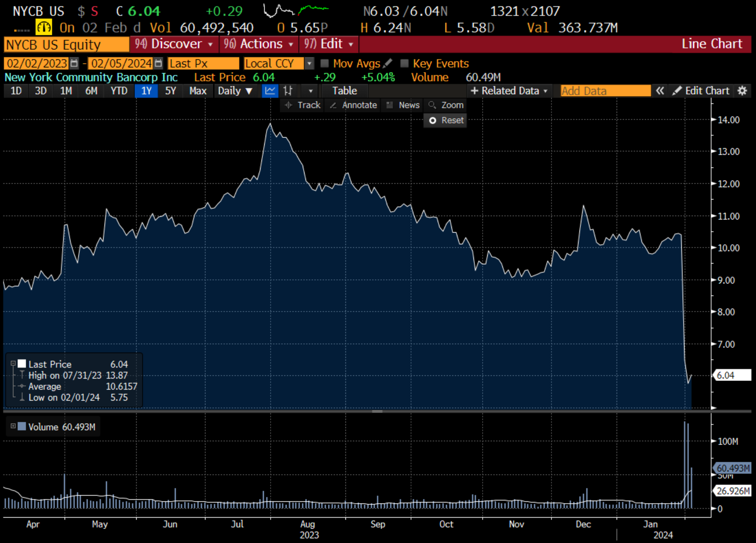The image size is (756, 543).
Task: Click the Edit Chart button
Action: pos(701,91)
